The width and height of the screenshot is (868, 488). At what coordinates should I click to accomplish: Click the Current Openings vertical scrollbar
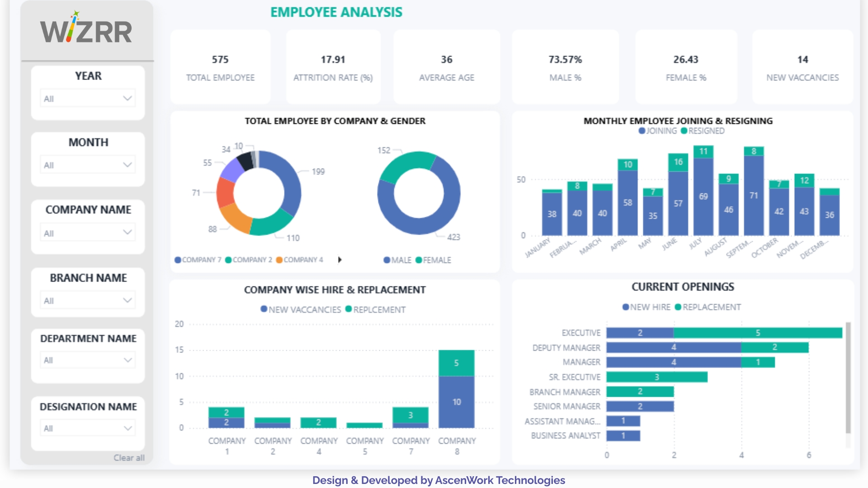pos(848,377)
